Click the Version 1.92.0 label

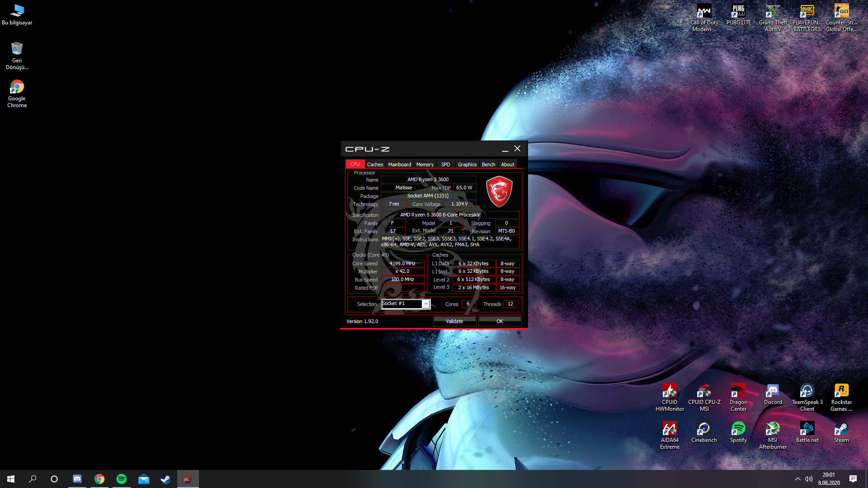click(362, 322)
